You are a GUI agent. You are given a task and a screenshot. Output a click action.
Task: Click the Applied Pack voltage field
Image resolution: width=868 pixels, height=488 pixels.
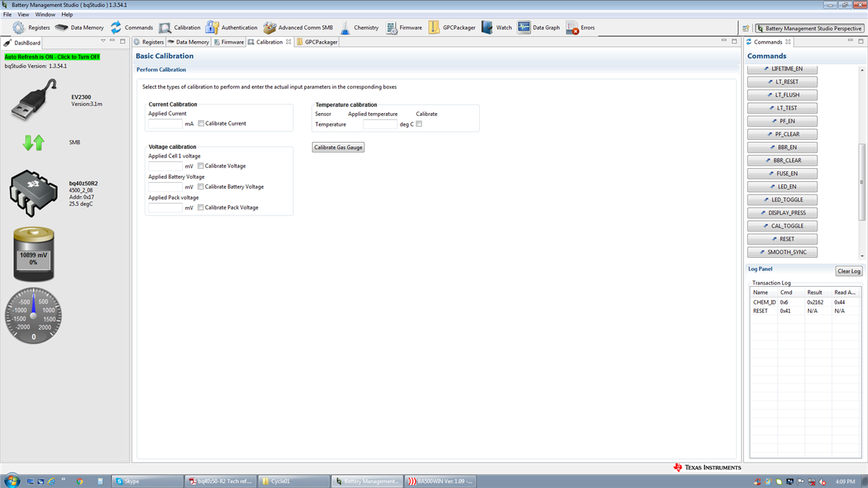166,208
